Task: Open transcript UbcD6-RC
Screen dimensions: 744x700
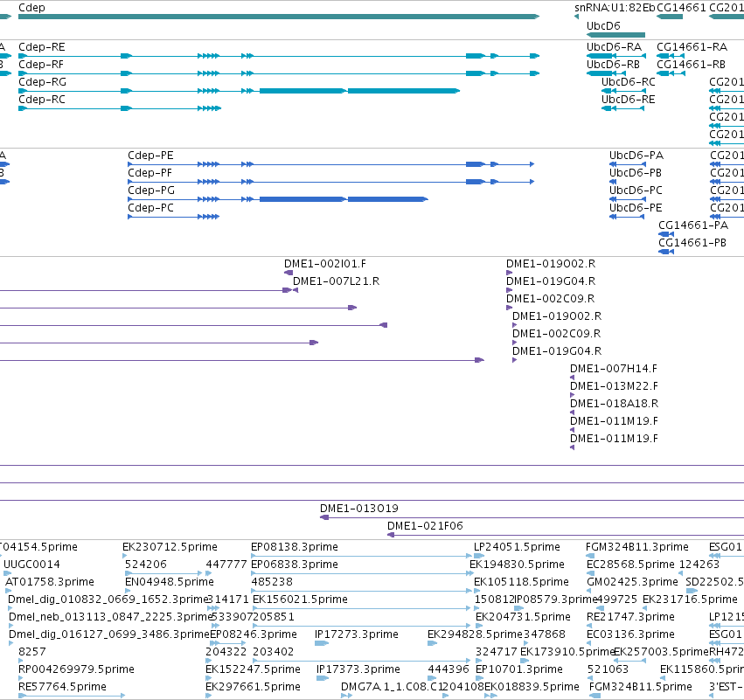Action: 629,82
